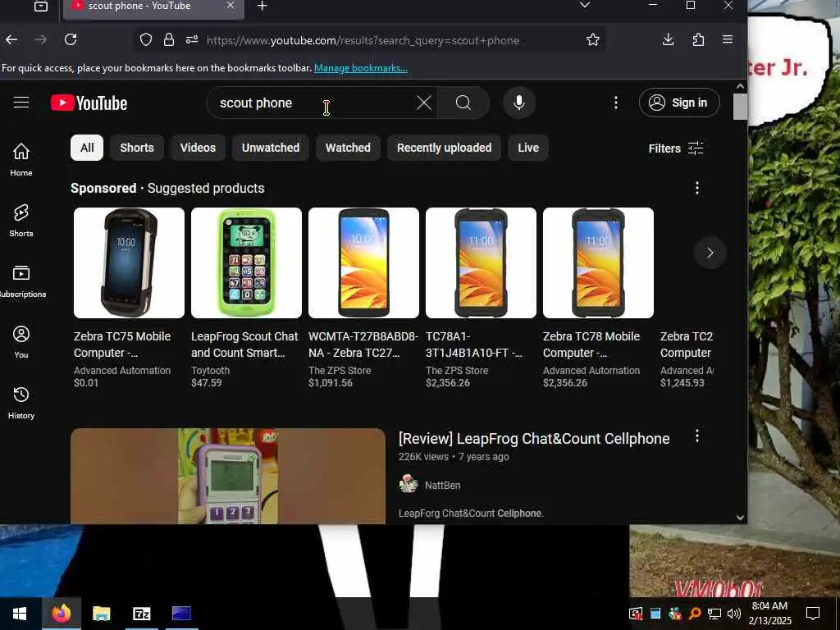
Task: Click Firefox icon in taskbar
Action: [x=61, y=614]
